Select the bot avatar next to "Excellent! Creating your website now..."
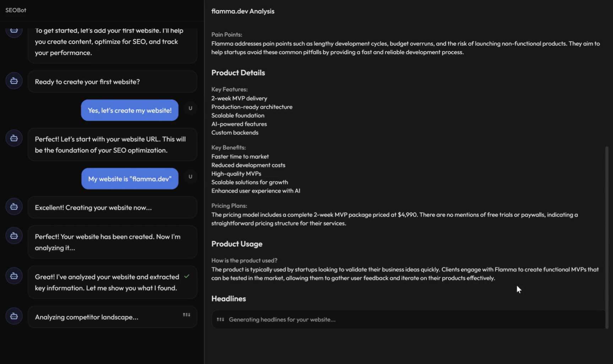The image size is (613, 364). point(14,207)
